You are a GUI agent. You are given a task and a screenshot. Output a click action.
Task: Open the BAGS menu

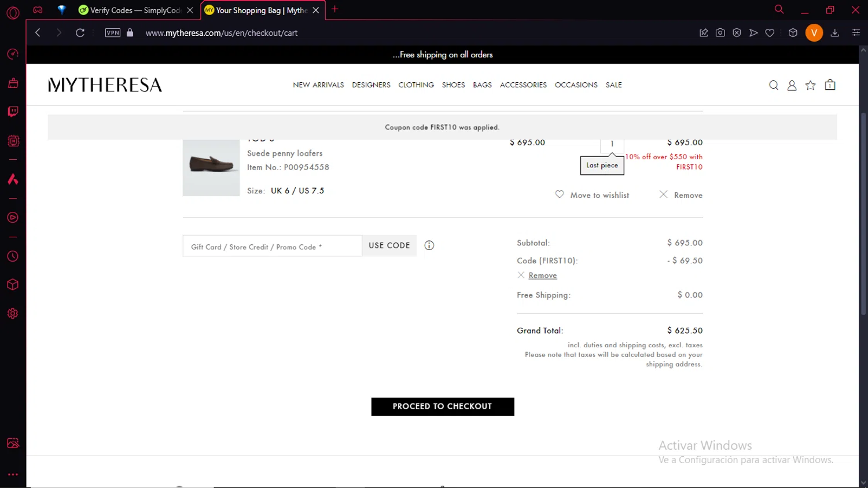point(482,85)
